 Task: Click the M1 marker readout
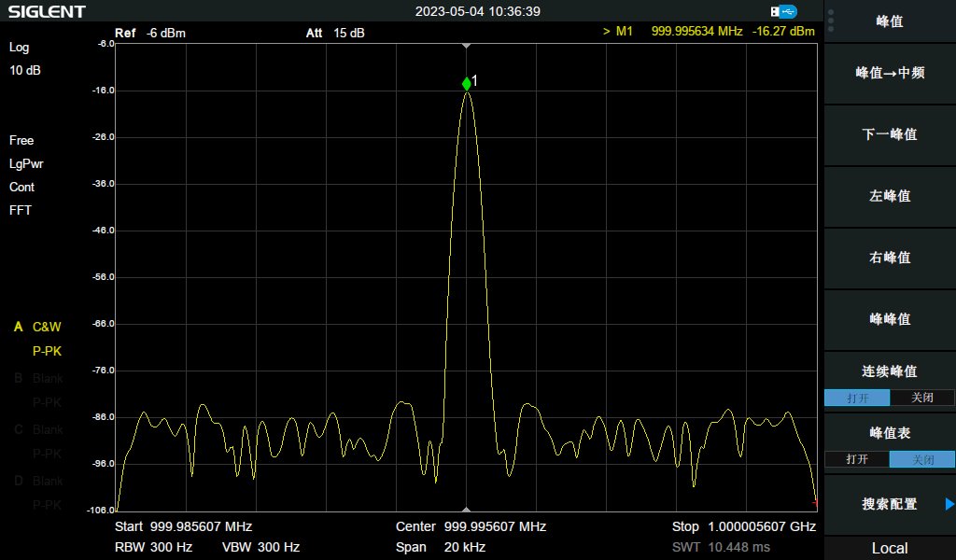pyautogui.click(x=709, y=31)
